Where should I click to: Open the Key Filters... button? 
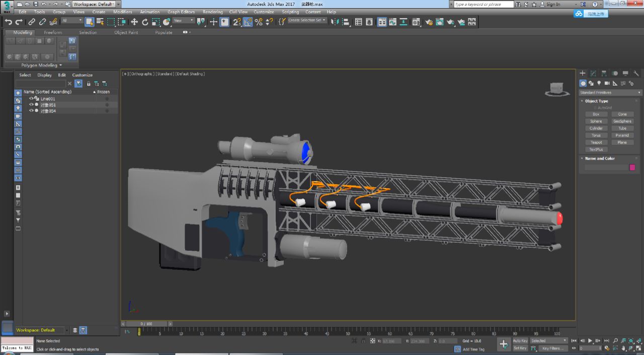click(x=552, y=348)
